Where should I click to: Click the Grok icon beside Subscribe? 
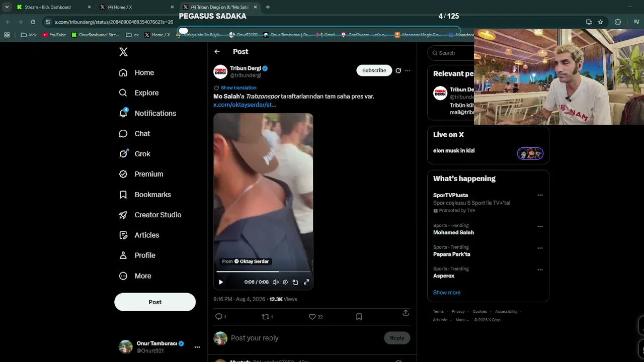(398, 70)
